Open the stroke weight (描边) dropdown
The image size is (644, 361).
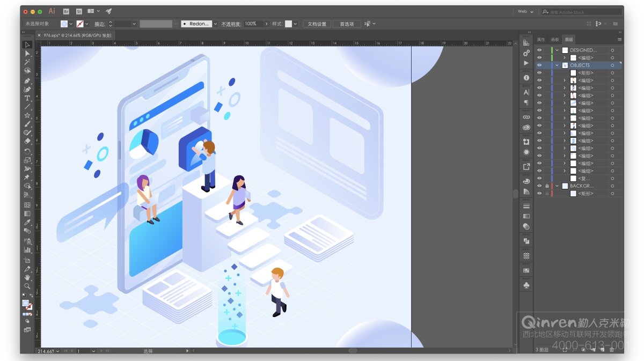pos(134,24)
